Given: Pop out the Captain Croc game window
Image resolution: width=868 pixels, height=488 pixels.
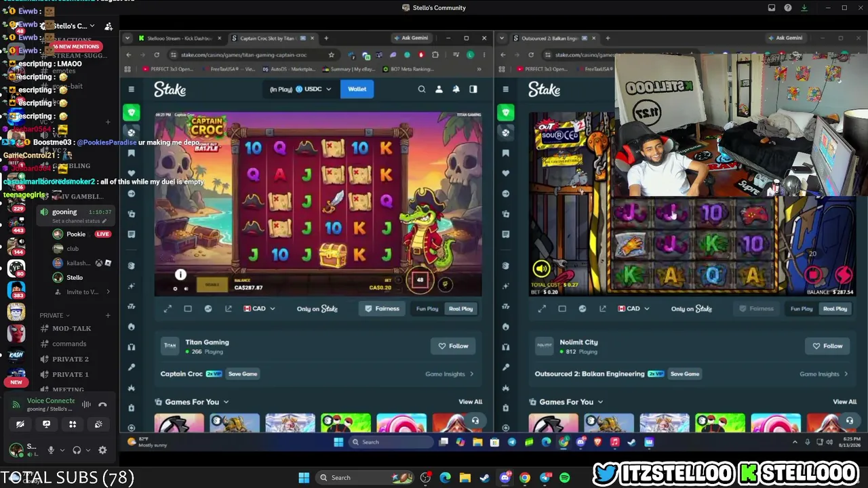Looking at the screenshot, I should click(x=229, y=308).
